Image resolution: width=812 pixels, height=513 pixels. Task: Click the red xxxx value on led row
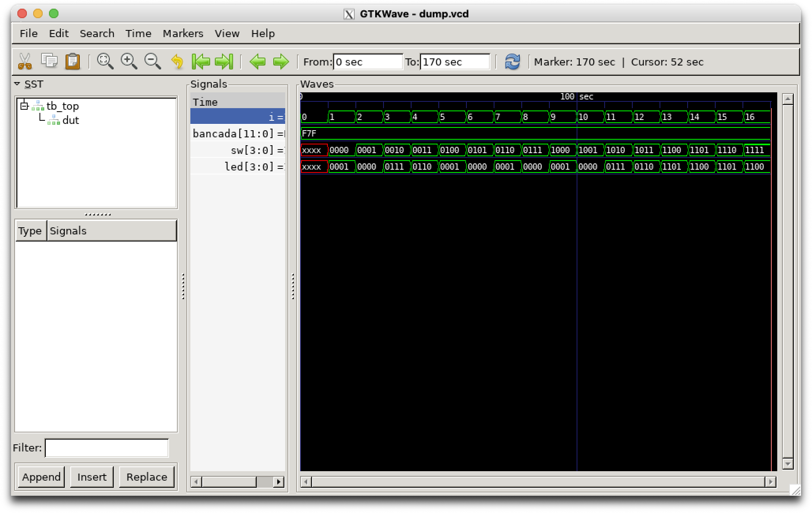coord(311,167)
